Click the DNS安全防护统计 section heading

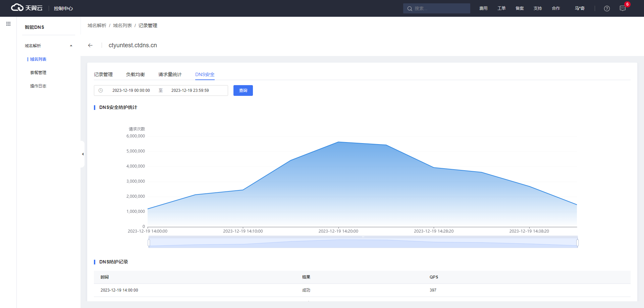click(118, 107)
